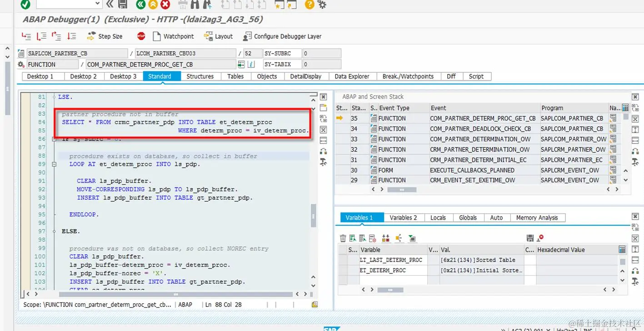Open the Customize Local Layout gear icon
The image size is (644, 331).
(x=322, y=5)
